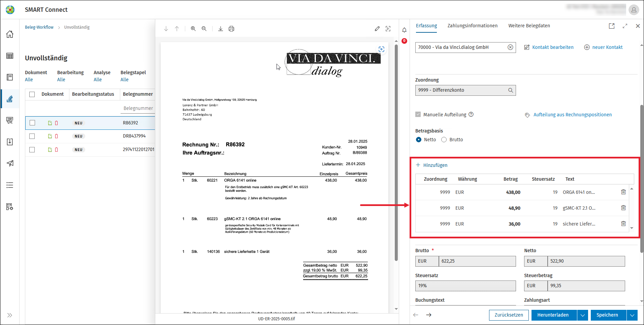This screenshot has width=644, height=325.
Task: Zoom out of the document preview
Action: coord(204,29)
